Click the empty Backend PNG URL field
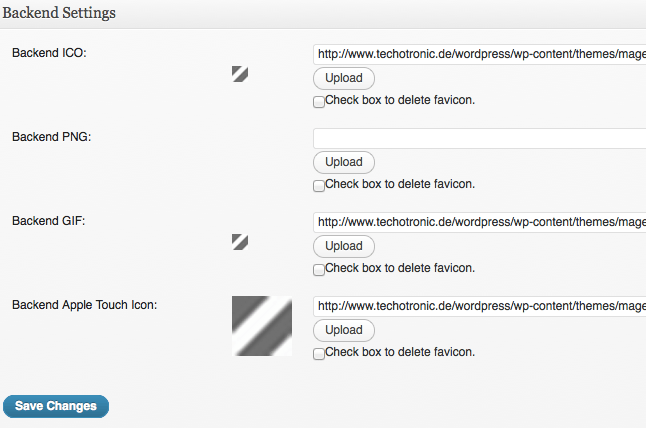 (x=480, y=138)
